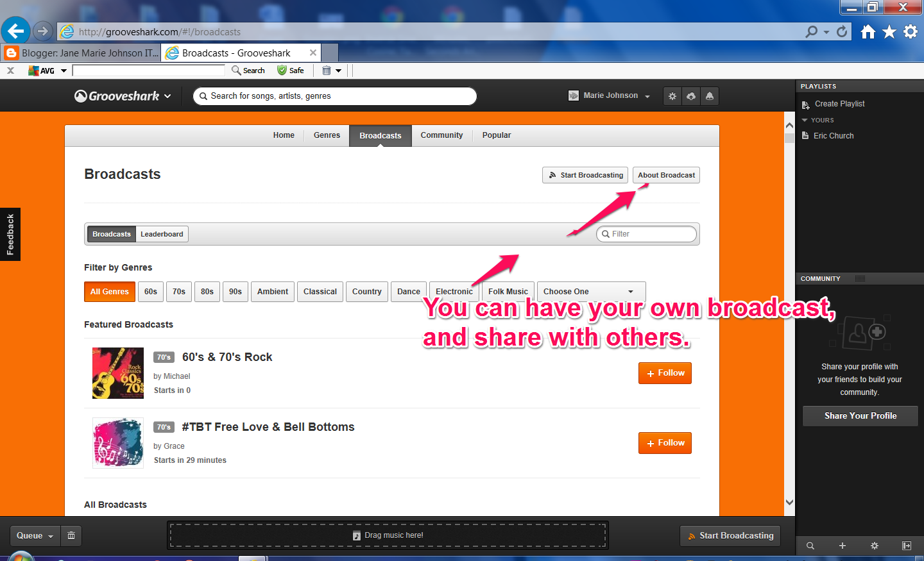Click the Filter broadcasts input
Viewport: 924px width, 561px height.
tap(647, 234)
